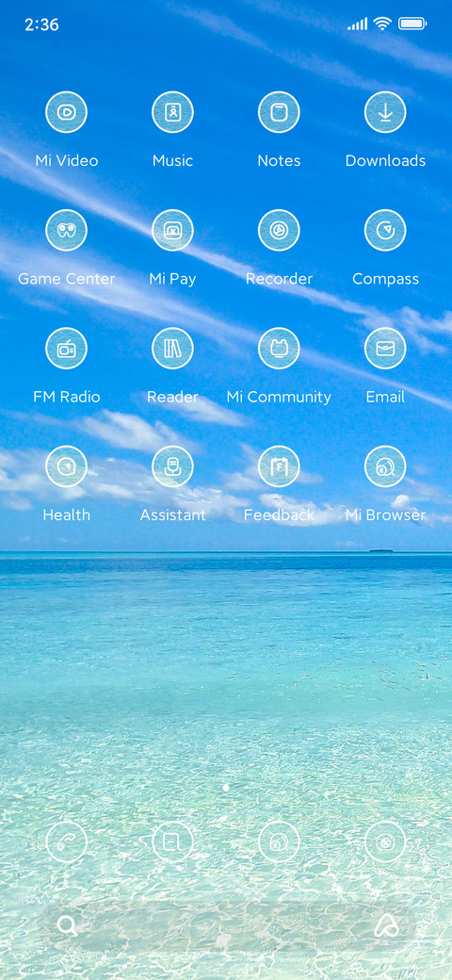452x980 pixels.
Task: Tap the Phone dialer icon in dock
Action: coord(66,841)
